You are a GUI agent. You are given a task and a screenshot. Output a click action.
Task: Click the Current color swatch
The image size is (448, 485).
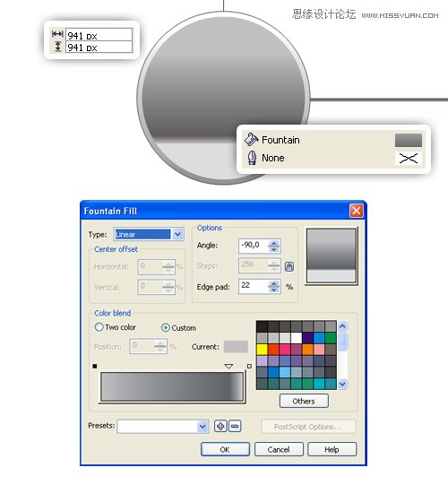pos(236,347)
